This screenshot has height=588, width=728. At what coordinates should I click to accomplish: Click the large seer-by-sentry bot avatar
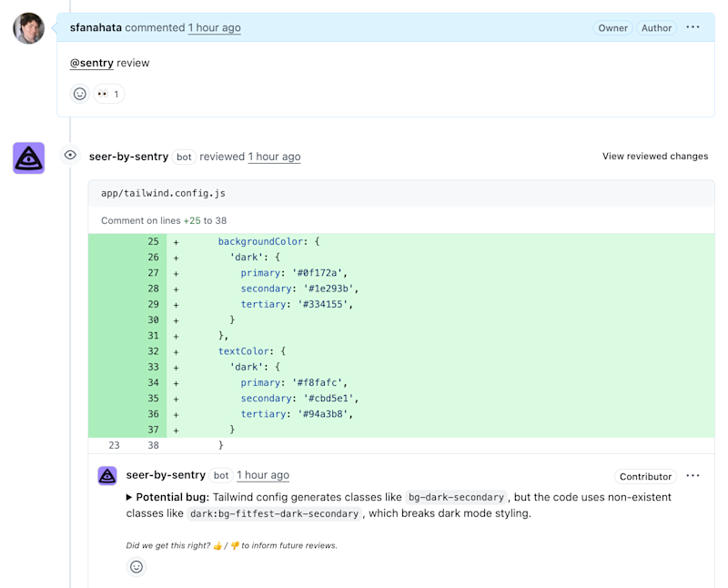coord(29,157)
